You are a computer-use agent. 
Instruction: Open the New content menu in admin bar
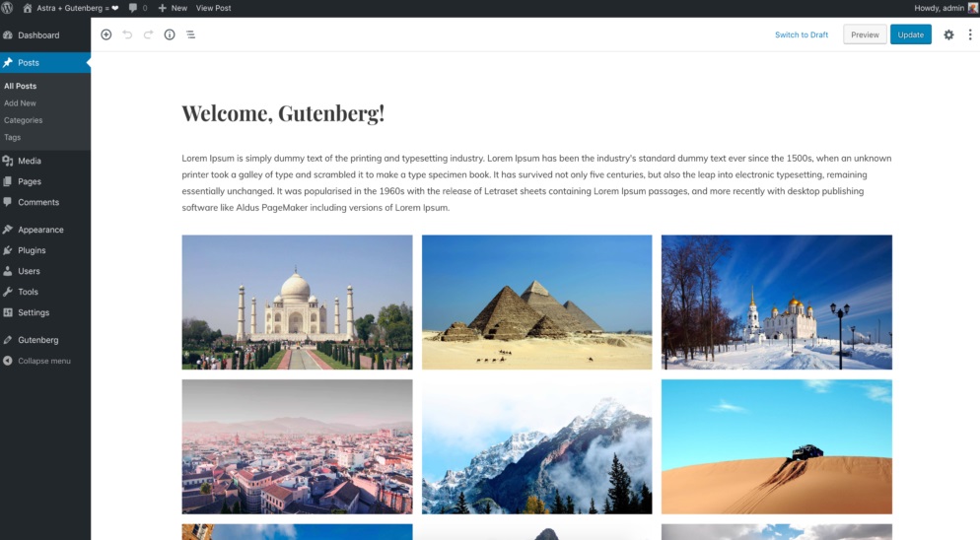coord(173,8)
